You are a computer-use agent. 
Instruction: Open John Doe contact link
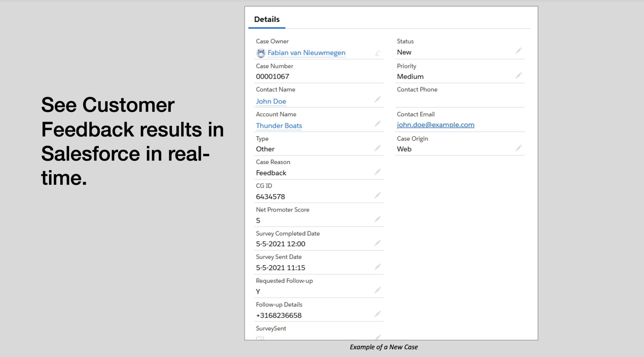click(x=271, y=102)
